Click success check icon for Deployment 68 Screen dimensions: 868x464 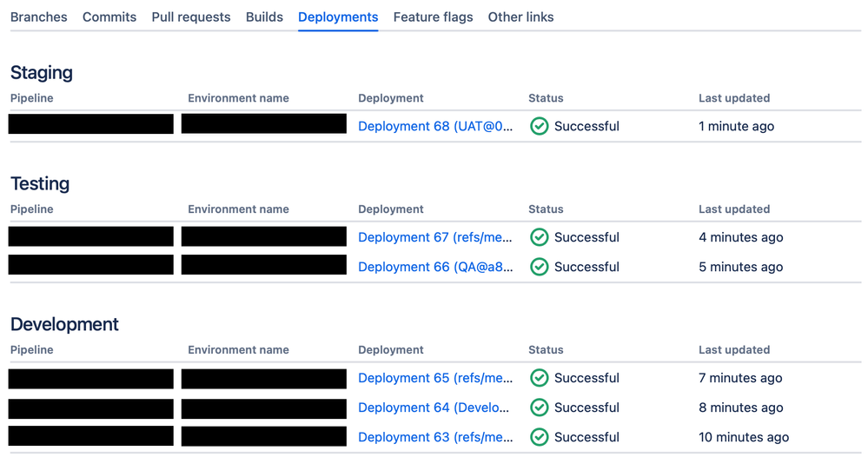tap(540, 126)
